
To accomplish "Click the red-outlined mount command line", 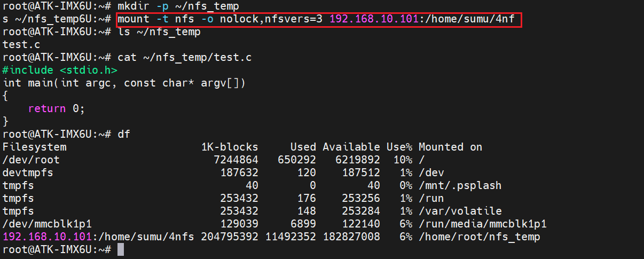I will tap(318, 20).
